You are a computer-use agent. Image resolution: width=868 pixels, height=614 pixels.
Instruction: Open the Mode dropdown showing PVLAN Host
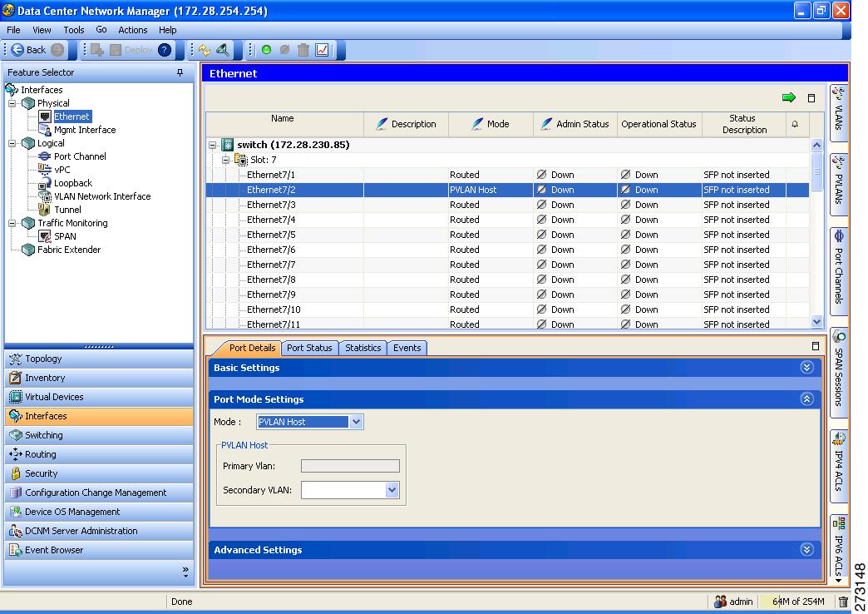pyautogui.click(x=356, y=422)
